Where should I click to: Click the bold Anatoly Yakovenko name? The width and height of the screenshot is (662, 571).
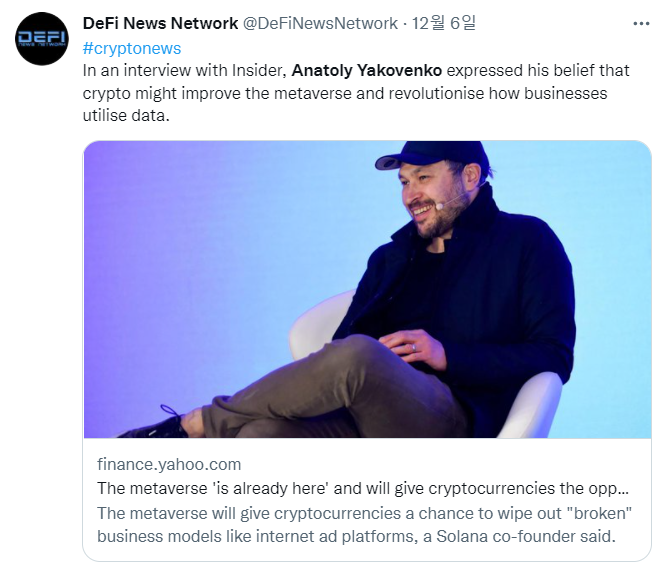point(366,72)
